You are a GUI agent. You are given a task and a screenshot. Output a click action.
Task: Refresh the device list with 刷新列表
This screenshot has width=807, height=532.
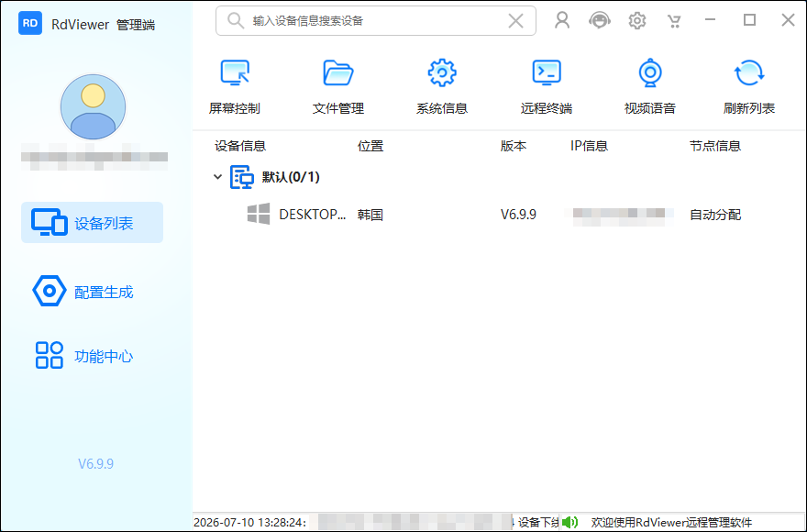pyautogui.click(x=749, y=86)
